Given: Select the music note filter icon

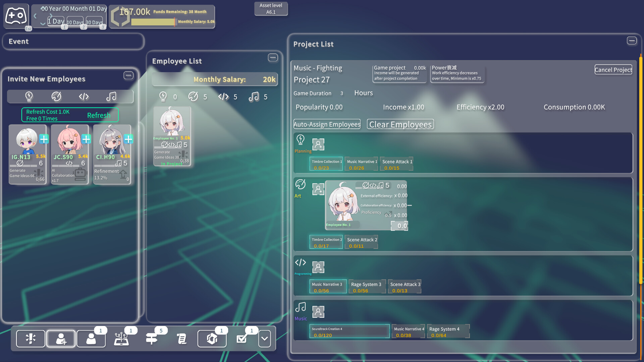Looking at the screenshot, I should click(x=111, y=96).
